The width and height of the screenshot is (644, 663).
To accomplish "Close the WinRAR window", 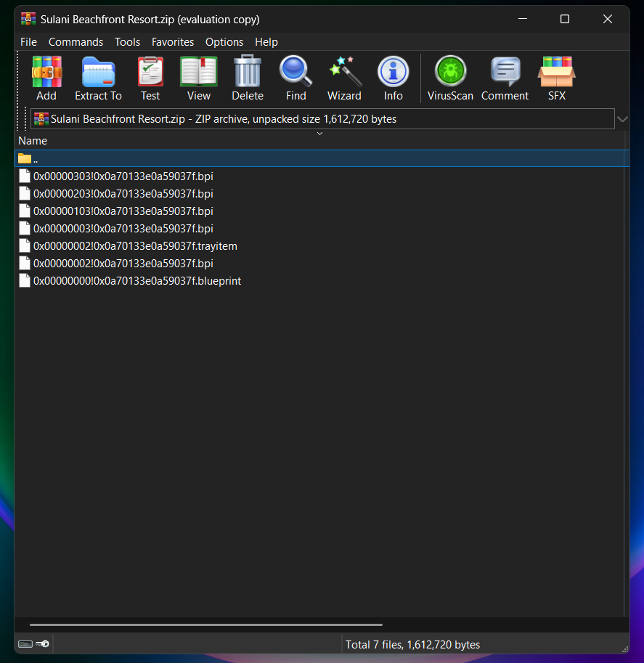I will pos(607,19).
